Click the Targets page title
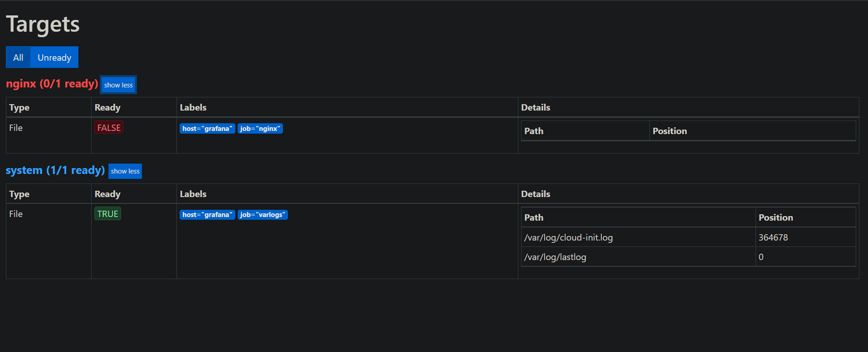Viewport: 868px width, 352px height. [x=42, y=24]
